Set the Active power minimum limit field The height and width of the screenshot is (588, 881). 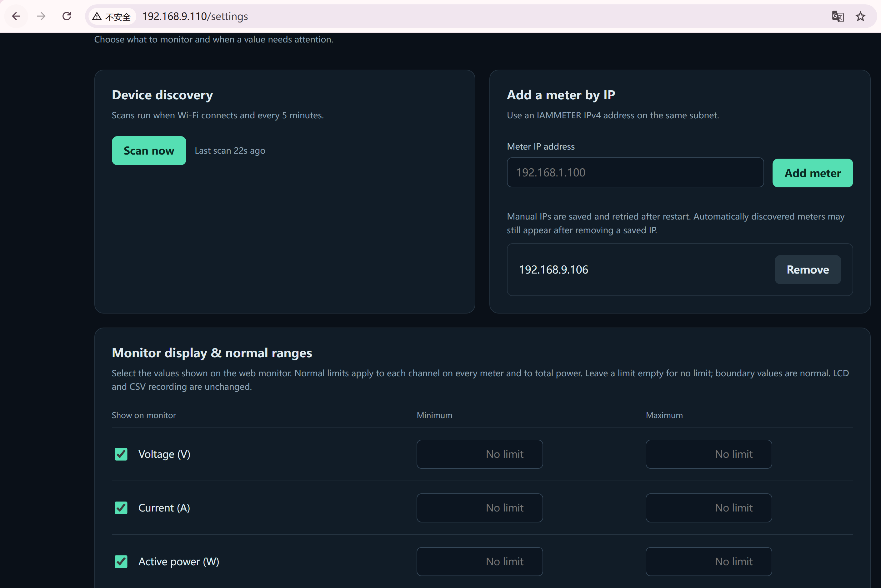point(479,561)
